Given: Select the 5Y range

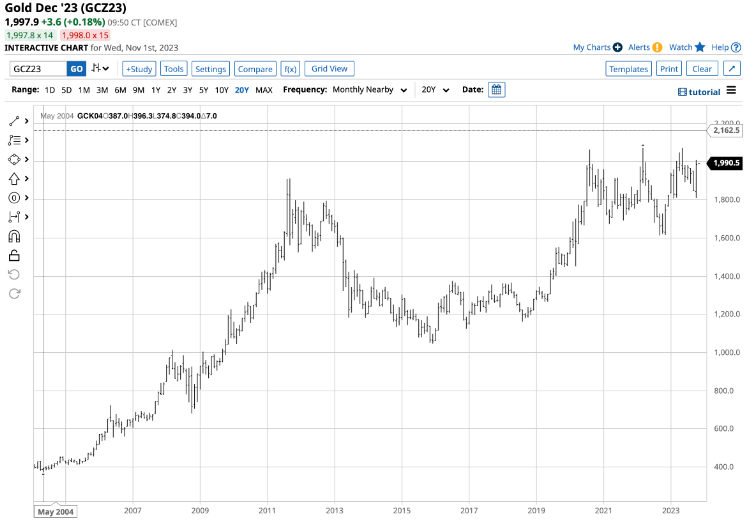Looking at the screenshot, I should pyautogui.click(x=204, y=90).
